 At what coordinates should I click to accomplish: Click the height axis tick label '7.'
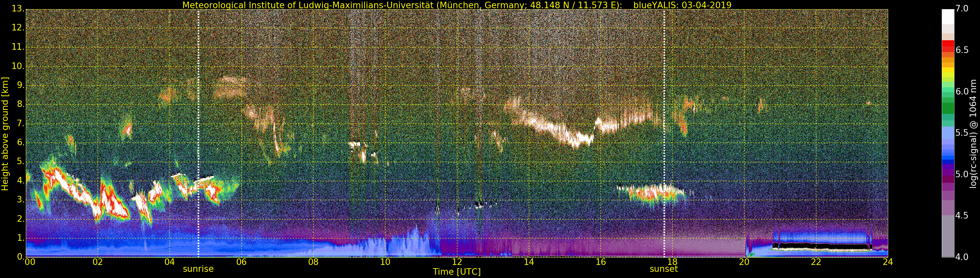click(21, 123)
